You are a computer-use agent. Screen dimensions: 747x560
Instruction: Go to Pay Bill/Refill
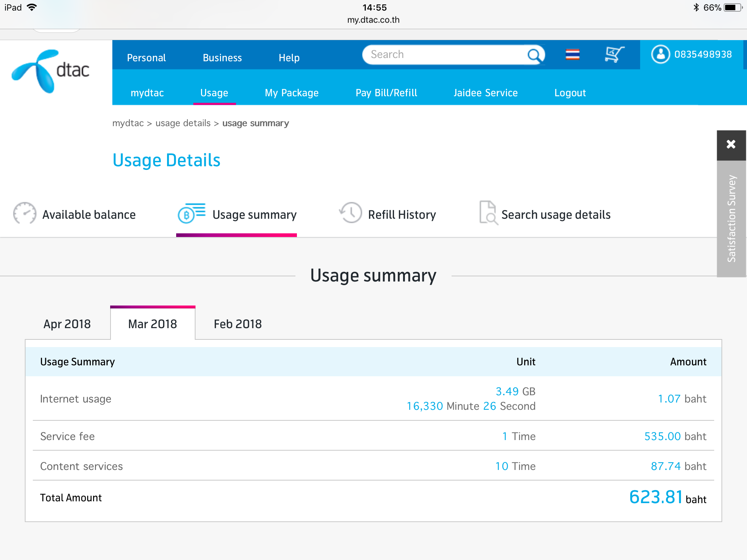[x=387, y=93]
